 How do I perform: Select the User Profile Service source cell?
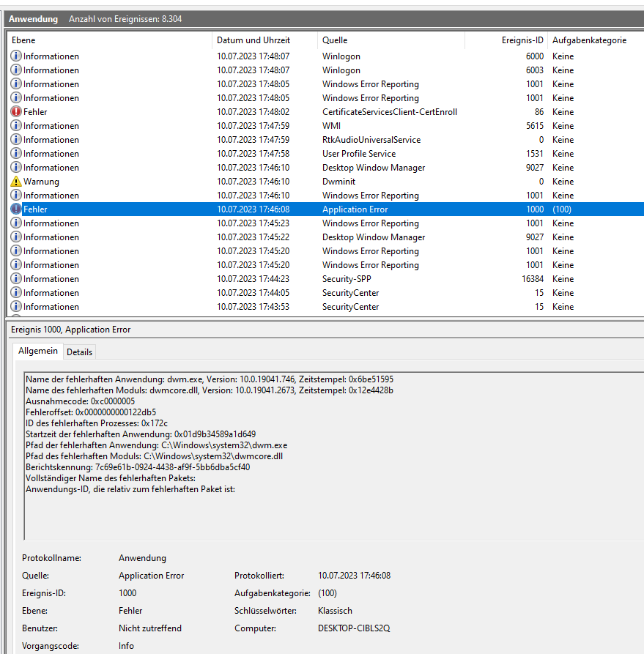pos(359,154)
